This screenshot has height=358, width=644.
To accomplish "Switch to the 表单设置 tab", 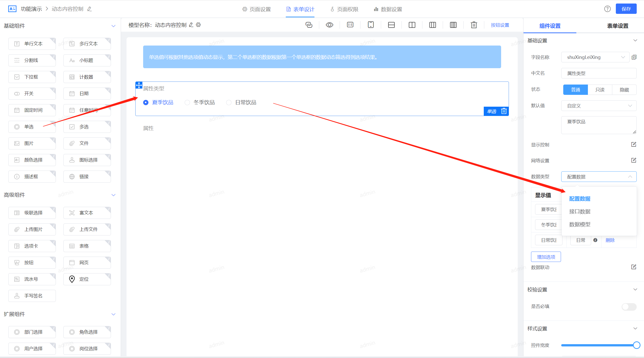I will pyautogui.click(x=617, y=26).
